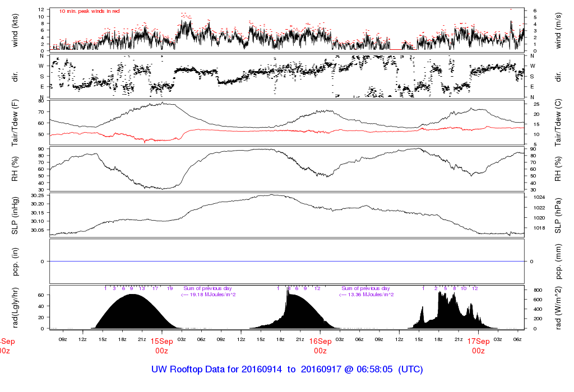Click the '1018' hPa axis value

540,228
